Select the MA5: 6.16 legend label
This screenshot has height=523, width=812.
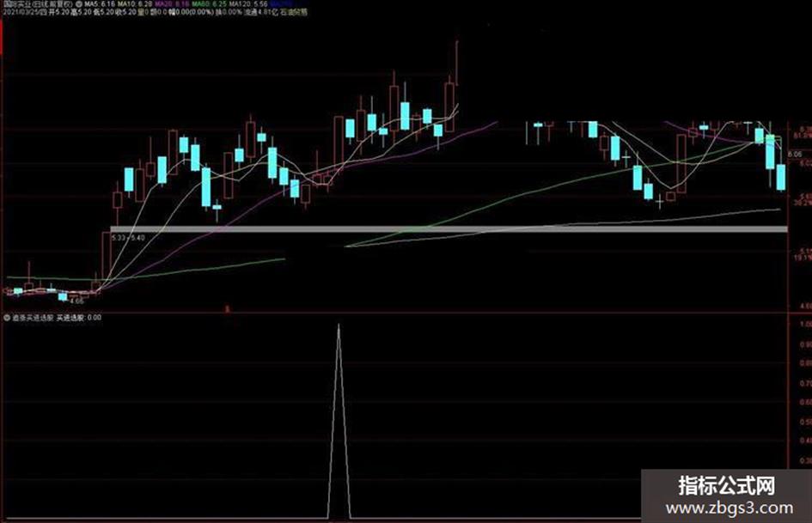[x=100, y=4]
